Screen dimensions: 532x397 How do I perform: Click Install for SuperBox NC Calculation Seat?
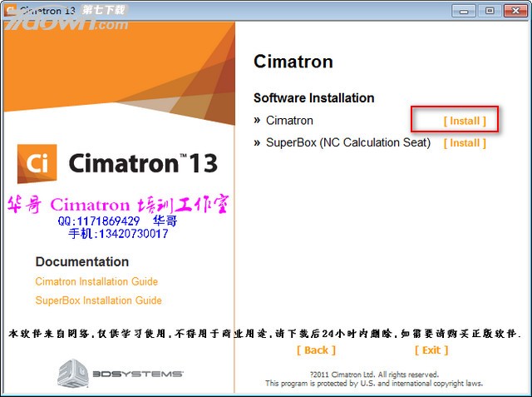[x=465, y=143]
